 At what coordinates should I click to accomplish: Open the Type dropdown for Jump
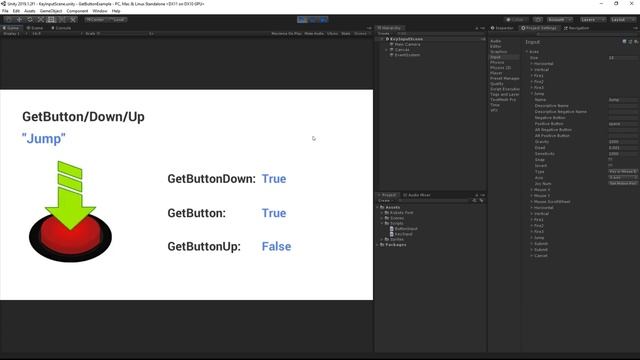coord(623,171)
